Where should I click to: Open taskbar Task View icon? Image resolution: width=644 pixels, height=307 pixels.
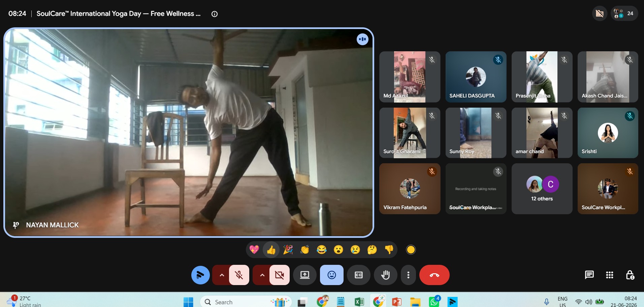tap(302, 302)
